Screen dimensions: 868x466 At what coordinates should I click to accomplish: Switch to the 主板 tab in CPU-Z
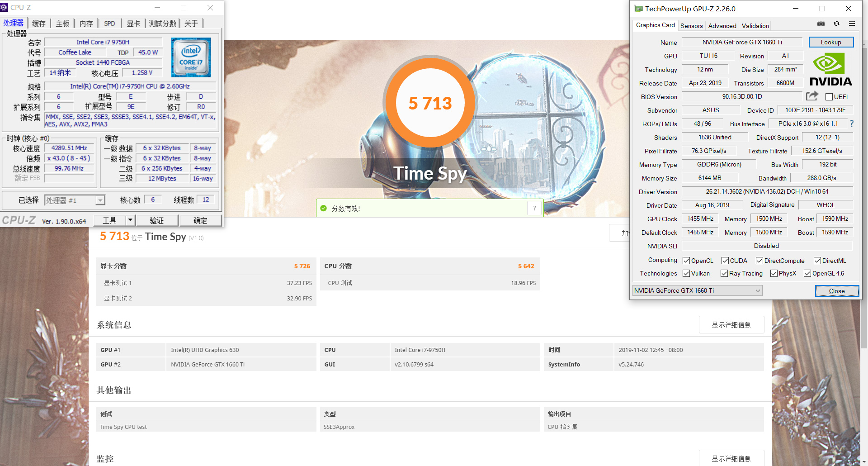[x=62, y=24]
